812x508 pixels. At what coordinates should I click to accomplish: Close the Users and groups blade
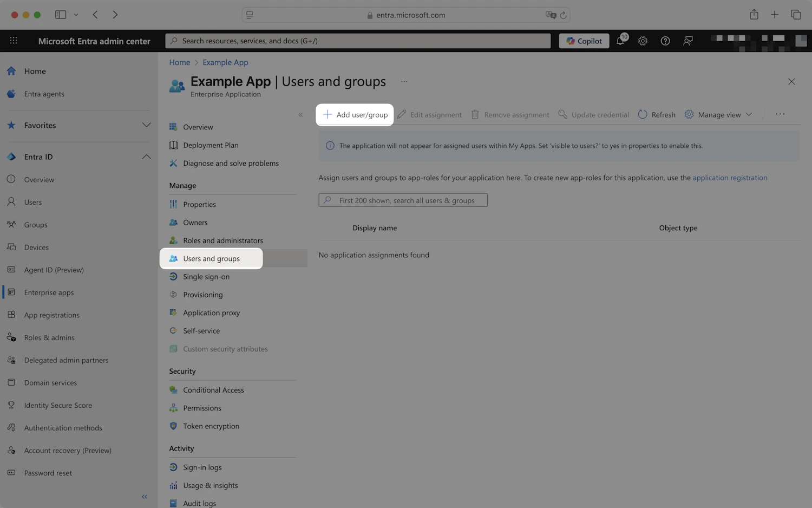coord(791,82)
